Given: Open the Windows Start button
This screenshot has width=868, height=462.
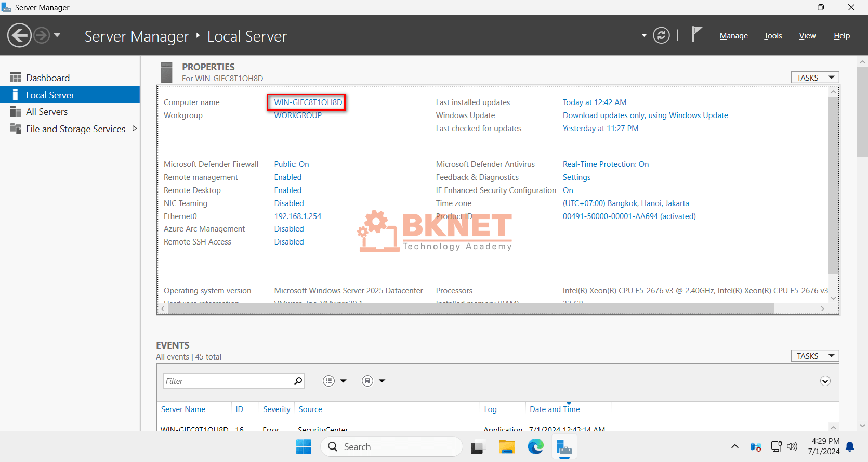Looking at the screenshot, I should (x=304, y=447).
